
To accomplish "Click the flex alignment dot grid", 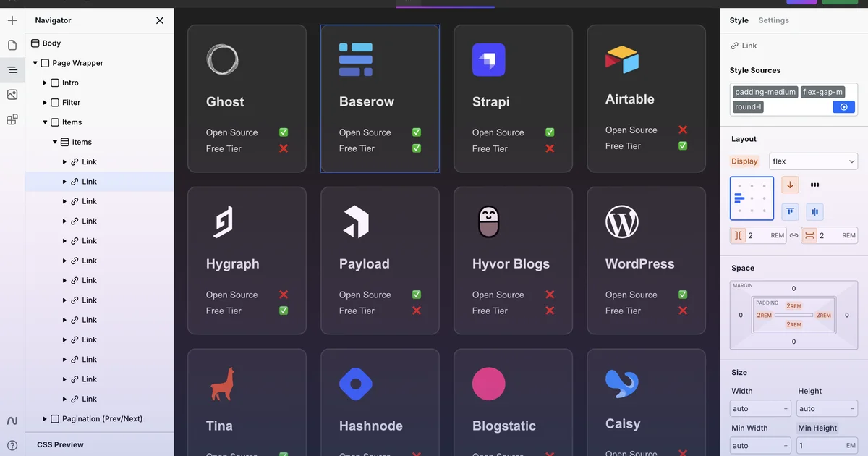I will (752, 198).
